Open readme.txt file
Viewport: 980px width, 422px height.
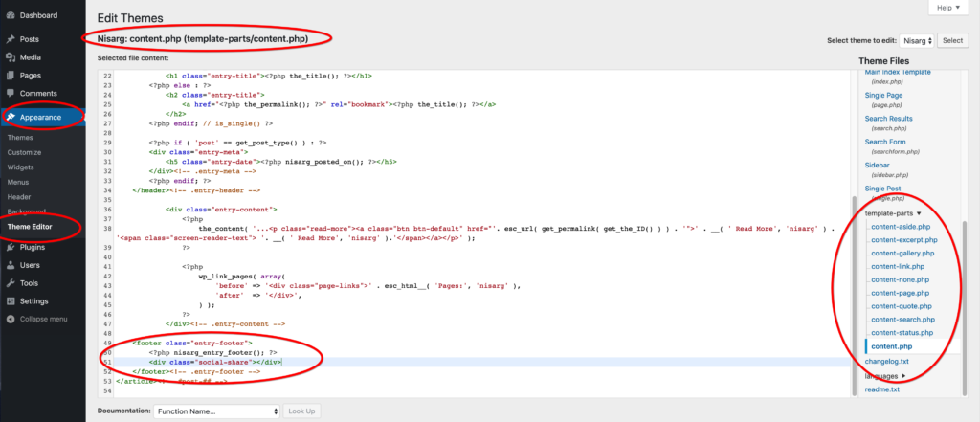coord(881,389)
